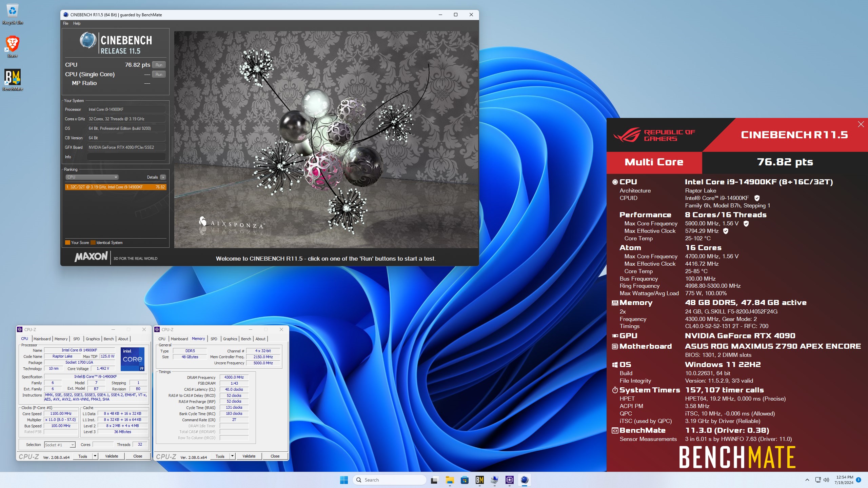The image size is (868, 488).
Task: Open the Bench tab in left CPU-Z
Action: coord(108,339)
